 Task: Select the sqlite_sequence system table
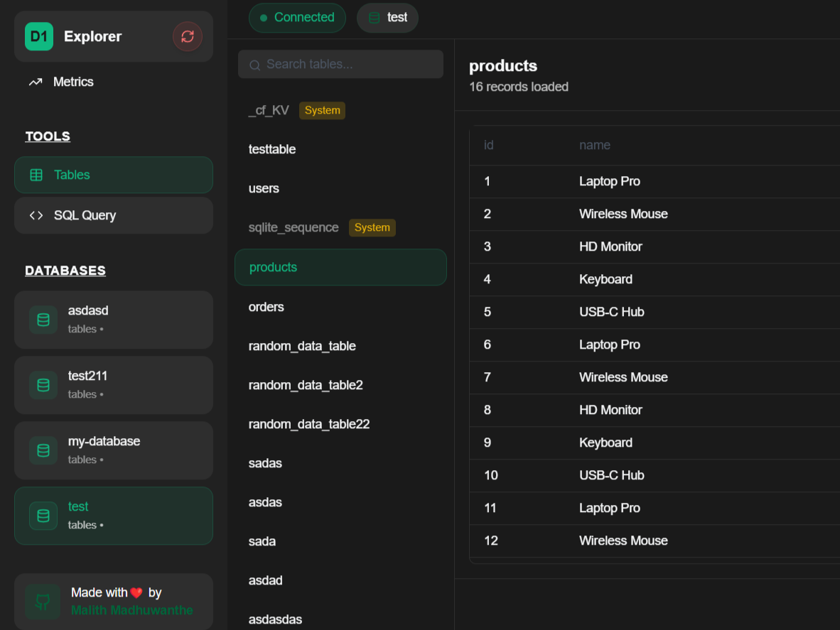click(x=294, y=227)
